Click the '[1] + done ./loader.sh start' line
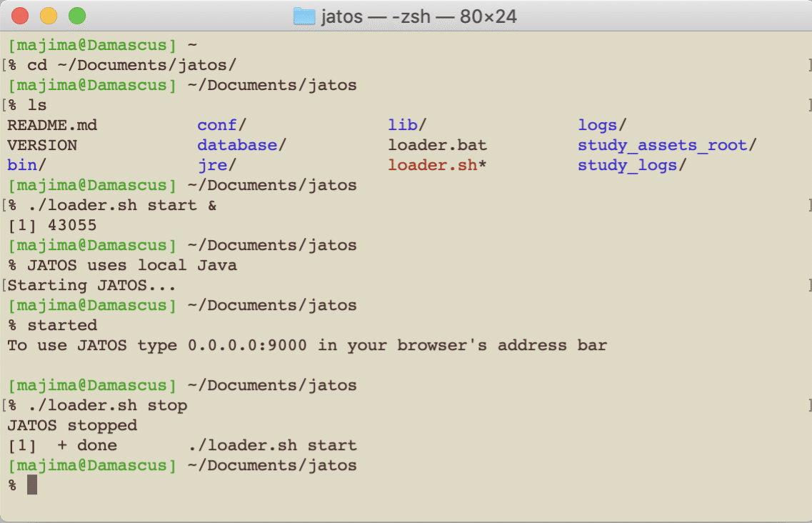This screenshot has width=812, height=523. (182, 446)
